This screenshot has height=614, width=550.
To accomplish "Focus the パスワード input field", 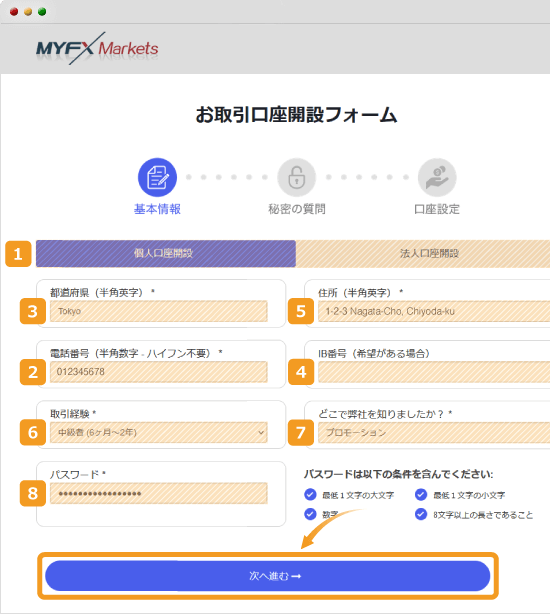I will coord(159,493).
